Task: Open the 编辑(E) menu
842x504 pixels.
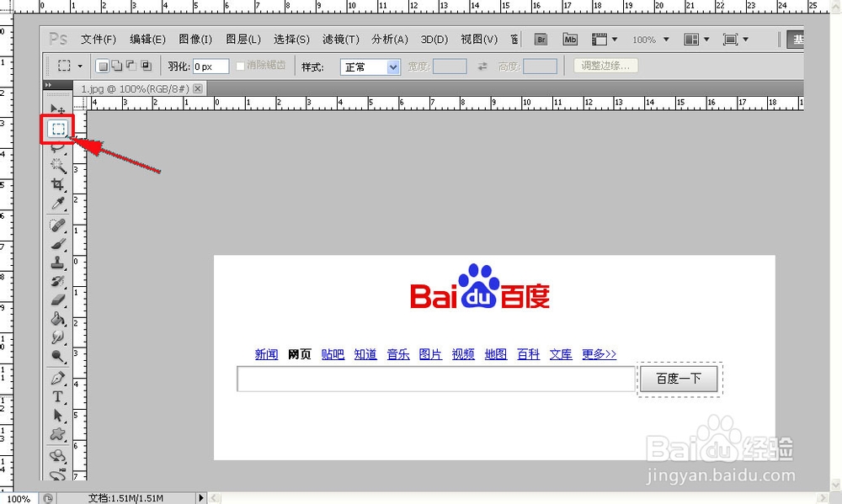Action: pyautogui.click(x=147, y=40)
